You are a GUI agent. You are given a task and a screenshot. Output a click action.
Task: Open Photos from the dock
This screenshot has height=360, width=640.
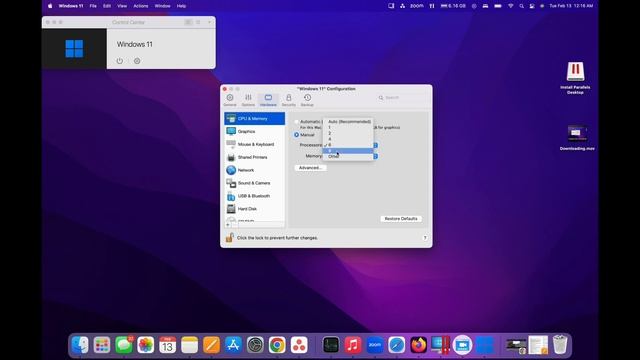click(x=146, y=345)
